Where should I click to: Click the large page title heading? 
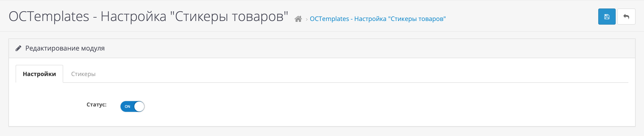pos(148,17)
